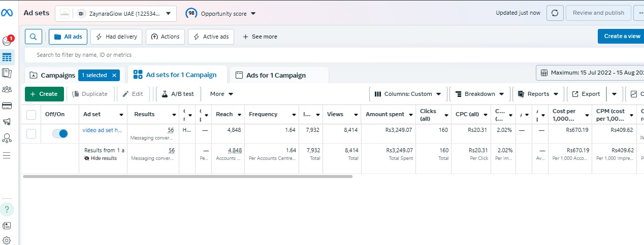644x245 pixels.
Task: Open the Columns: Custom dropdown
Action: (x=408, y=94)
